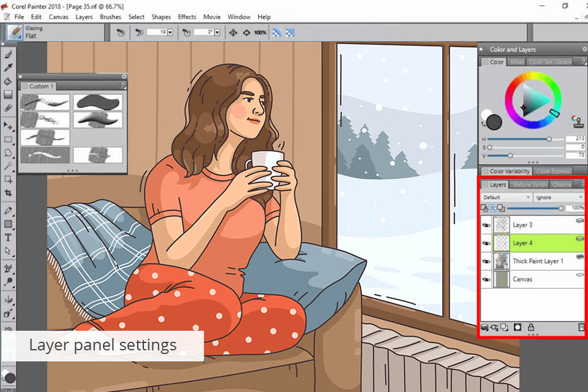
Task: Click the Reset rotation icon next to the angle field
Action: tap(186, 32)
